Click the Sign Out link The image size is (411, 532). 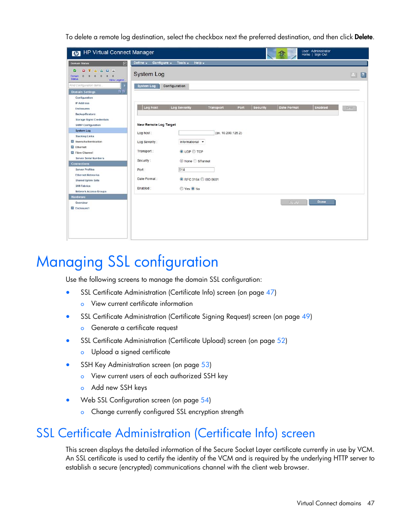point(321,55)
